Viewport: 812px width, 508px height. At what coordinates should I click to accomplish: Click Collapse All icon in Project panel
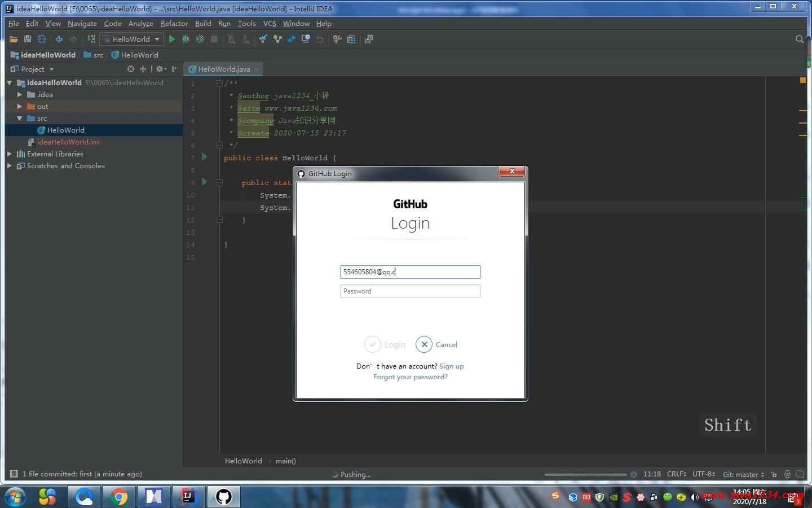(143, 69)
